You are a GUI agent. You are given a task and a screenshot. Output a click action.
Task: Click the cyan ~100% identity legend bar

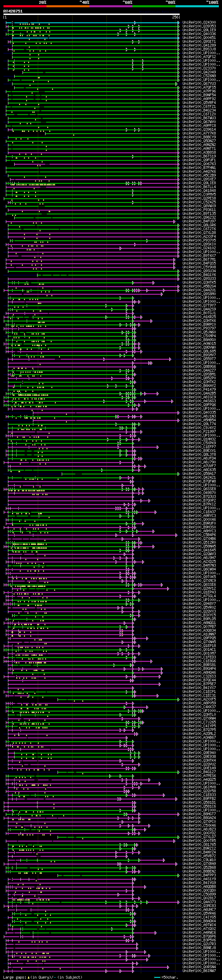click(197, 6)
